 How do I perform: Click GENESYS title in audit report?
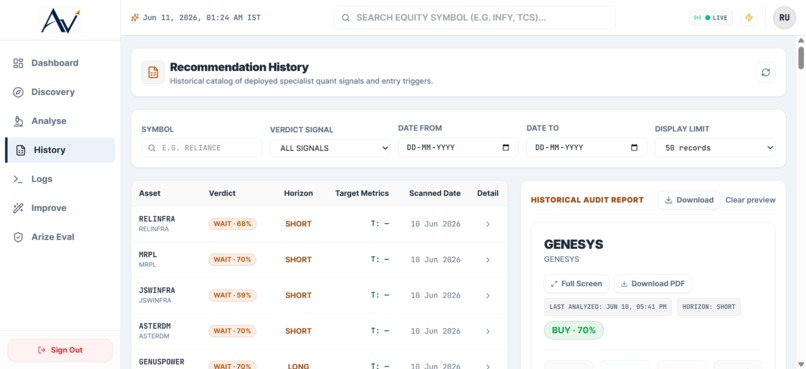(x=574, y=245)
